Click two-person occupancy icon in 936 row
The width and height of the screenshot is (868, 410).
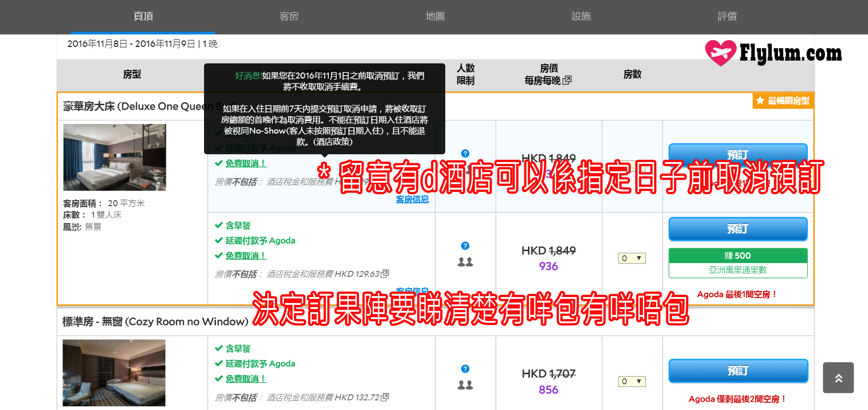[x=465, y=262]
